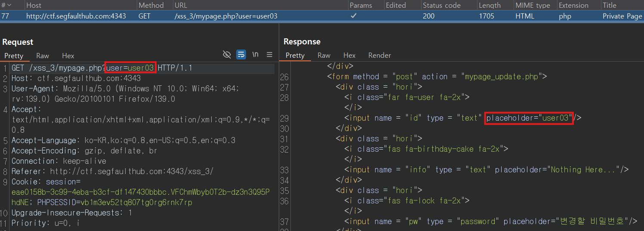Toggle the show non-printable \n icon
The height and width of the screenshot is (231, 644).
pyautogui.click(x=256, y=54)
